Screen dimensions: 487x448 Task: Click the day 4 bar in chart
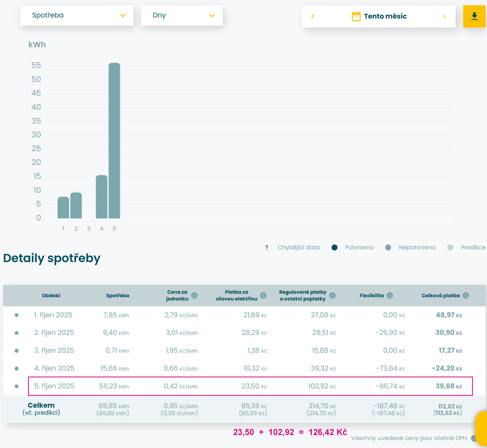(x=101, y=197)
